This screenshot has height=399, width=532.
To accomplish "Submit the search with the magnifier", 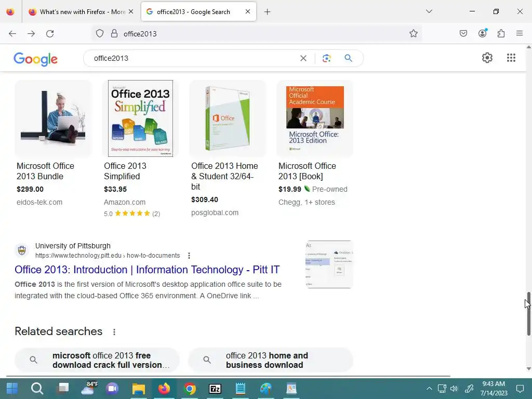I will (x=348, y=58).
